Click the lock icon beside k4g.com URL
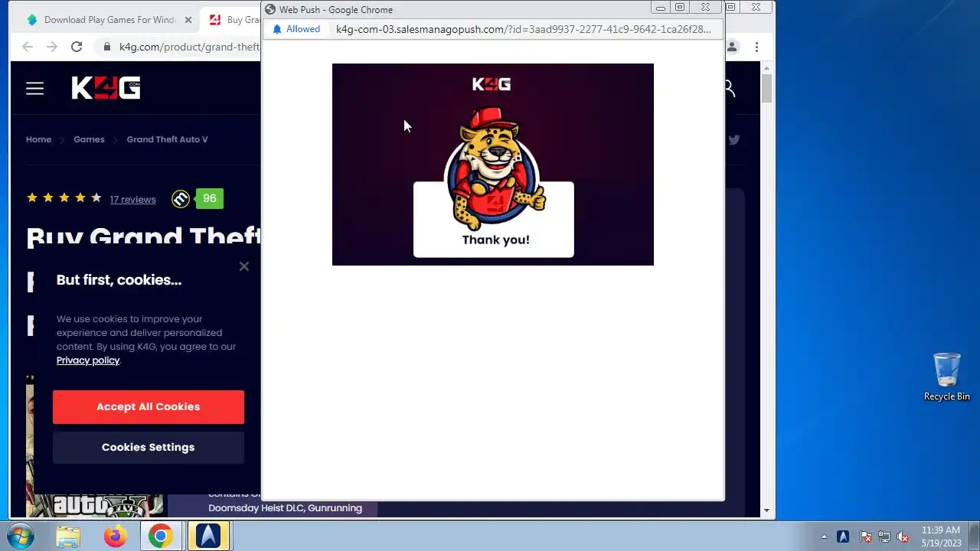Screen dimensions: 980x551 pyautogui.click(x=107, y=47)
